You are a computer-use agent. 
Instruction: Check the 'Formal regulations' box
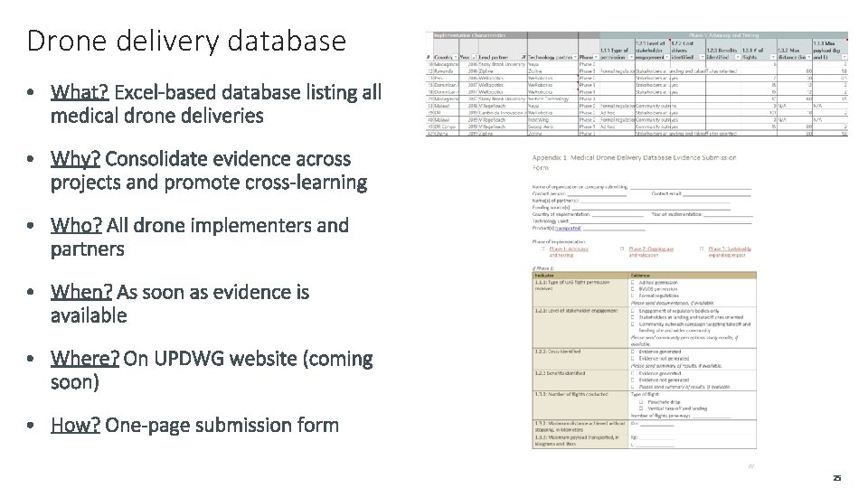pyautogui.click(x=633, y=296)
